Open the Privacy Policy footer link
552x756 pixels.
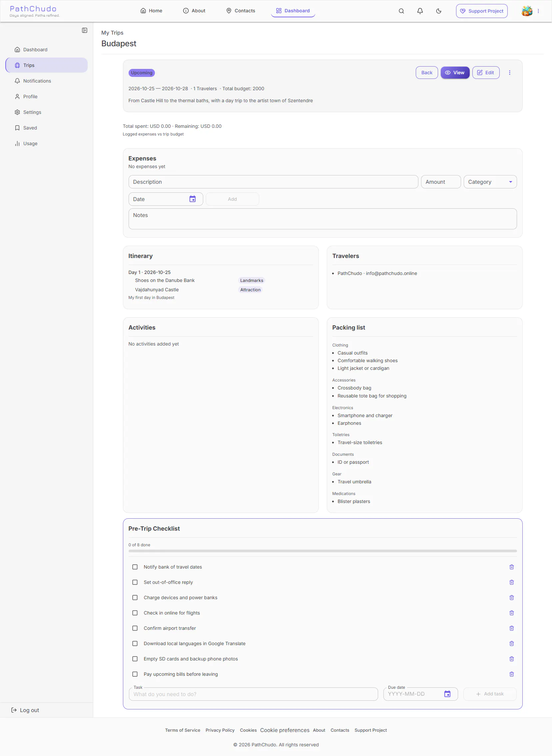[220, 730]
